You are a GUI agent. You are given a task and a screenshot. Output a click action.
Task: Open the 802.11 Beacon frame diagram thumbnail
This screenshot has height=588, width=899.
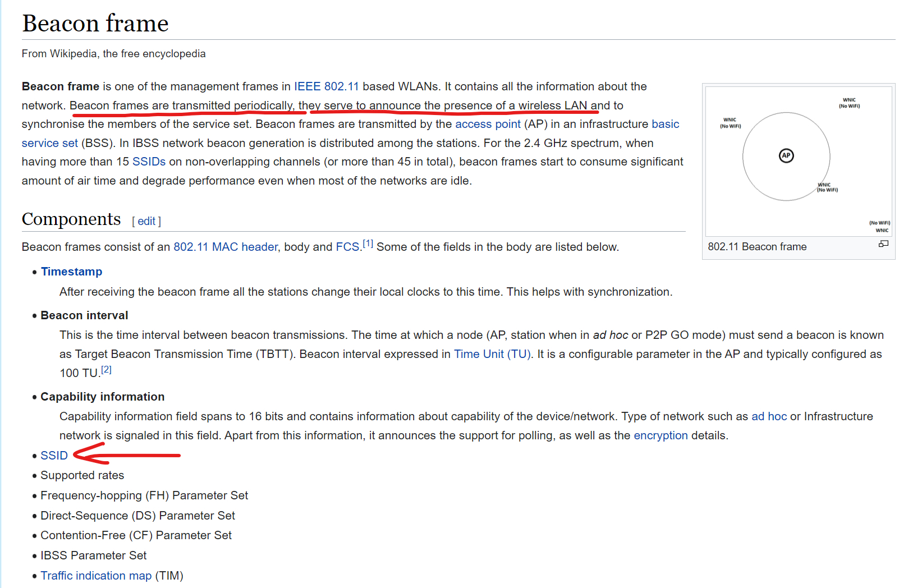[x=799, y=161]
